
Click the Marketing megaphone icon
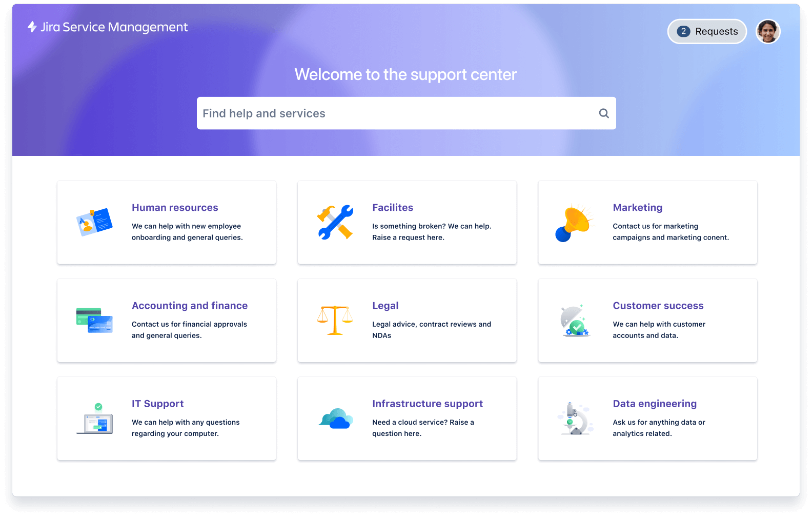[574, 223]
